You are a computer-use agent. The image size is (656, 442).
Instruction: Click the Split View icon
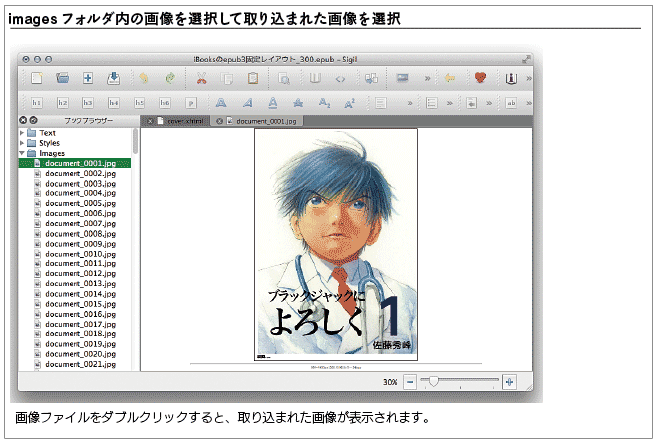click(x=372, y=78)
